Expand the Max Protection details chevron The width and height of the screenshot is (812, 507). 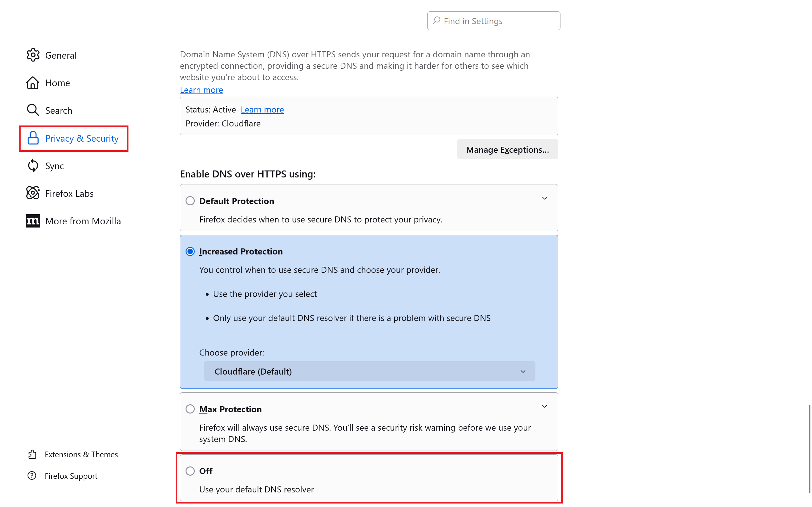(x=544, y=407)
